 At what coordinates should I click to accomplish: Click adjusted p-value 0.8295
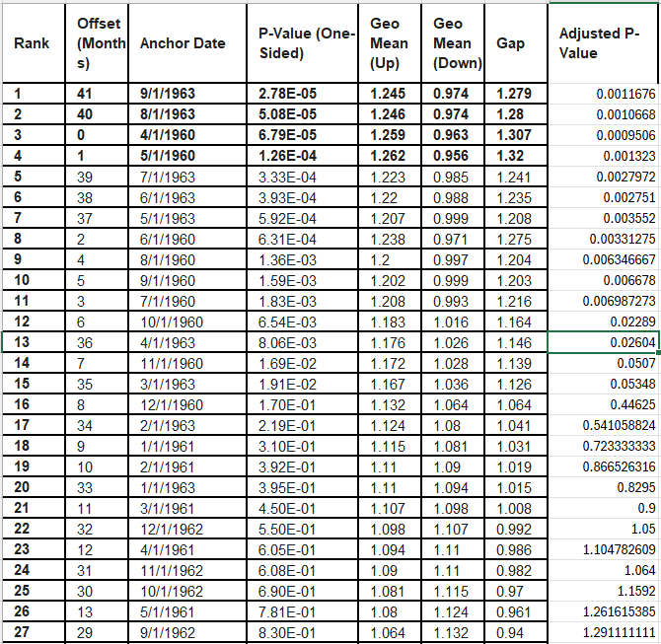(x=603, y=487)
